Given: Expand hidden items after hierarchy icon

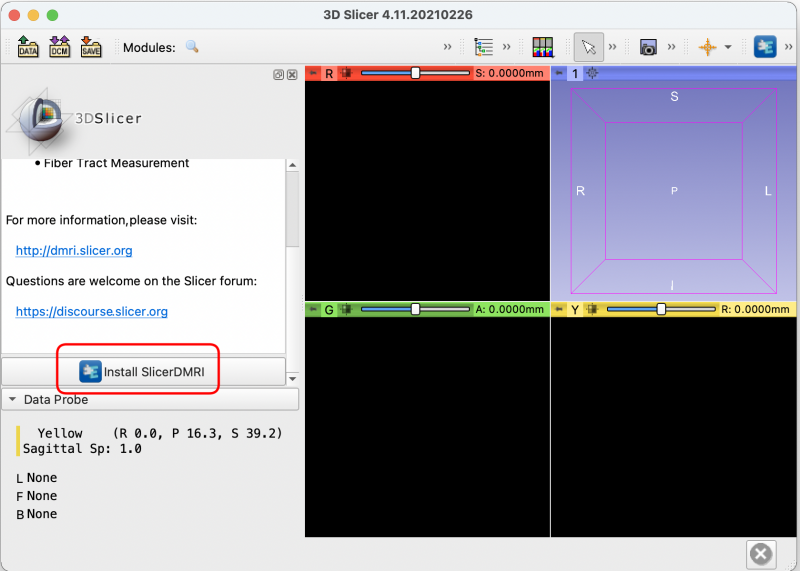Looking at the screenshot, I should (x=507, y=47).
